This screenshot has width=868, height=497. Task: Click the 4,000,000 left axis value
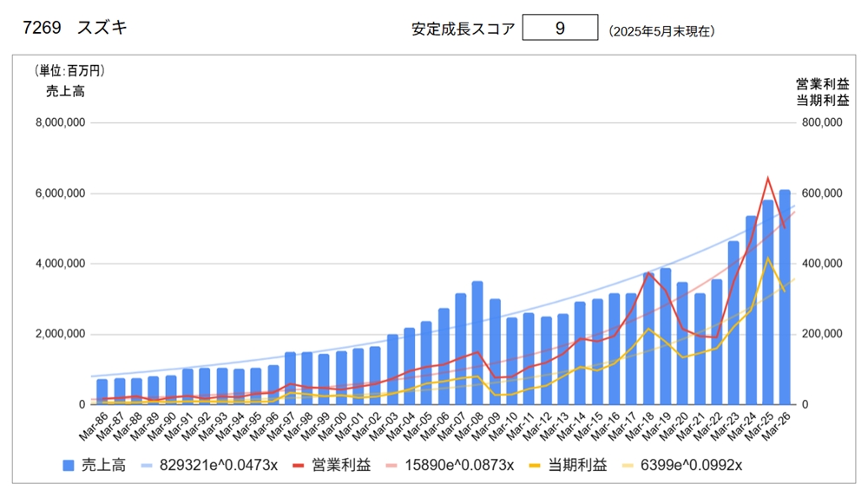point(61,264)
